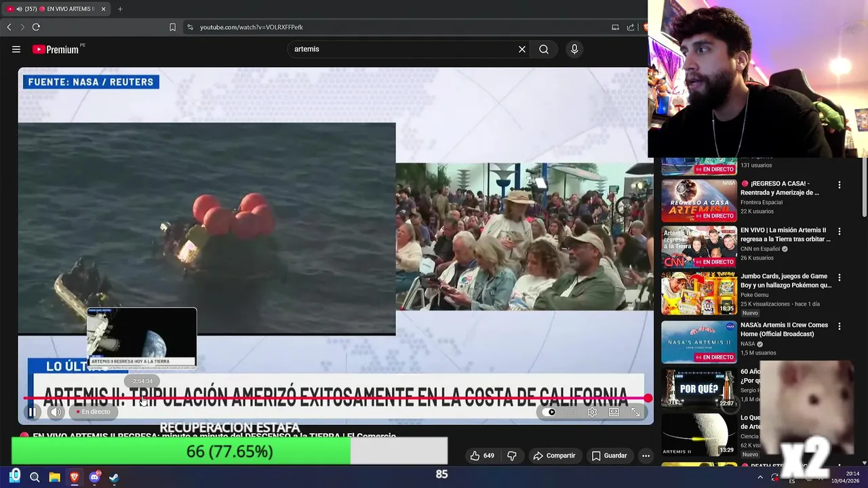Open the Frontera Espacial video thumbnail
The height and width of the screenshot is (488, 868).
coord(699,201)
